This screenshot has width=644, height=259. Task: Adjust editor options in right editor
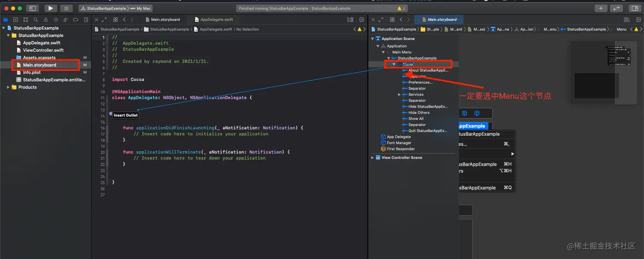pyautogui.click(x=627, y=20)
